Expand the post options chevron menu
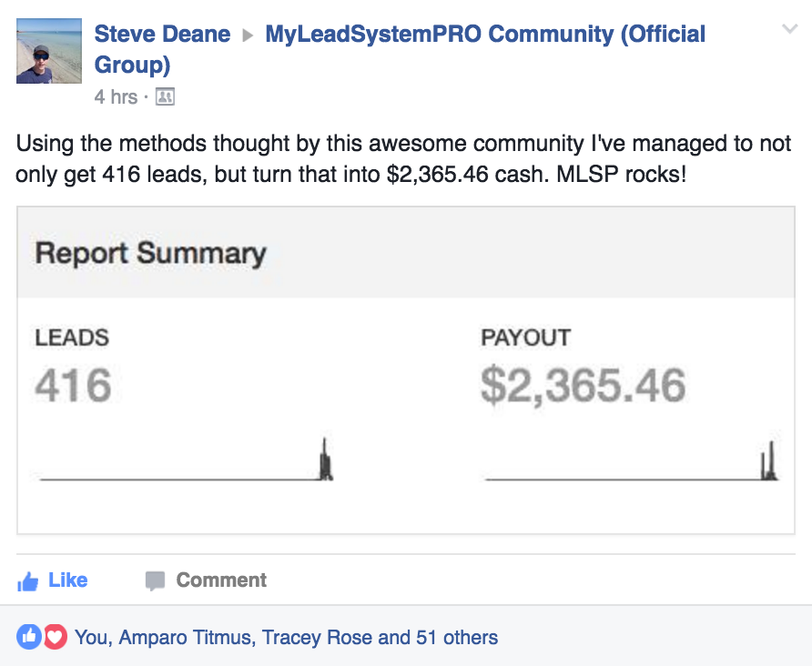 point(790,28)
